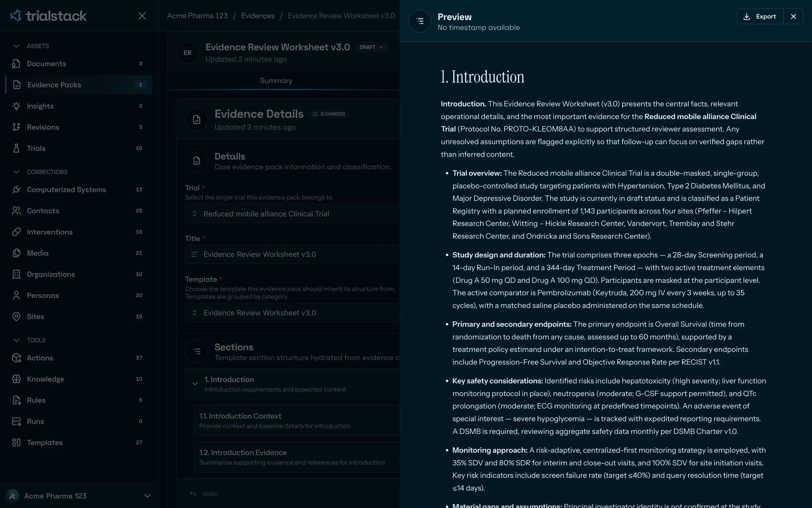The height and width of the screenshot is (508, 812).
Task: Click the ER avatar badge
Action: [188, 53]
